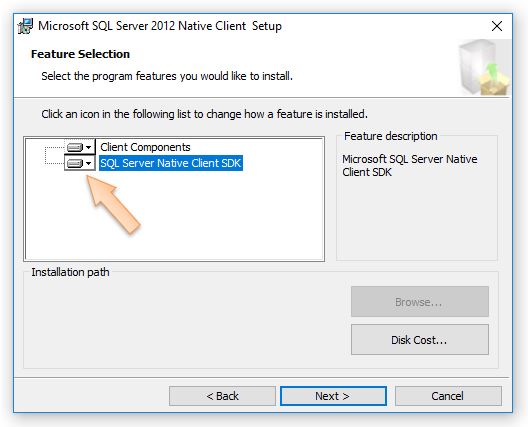Proceed with the Next > button
The height and width of the screenshot is (427, 528).
tap(333, 396)
